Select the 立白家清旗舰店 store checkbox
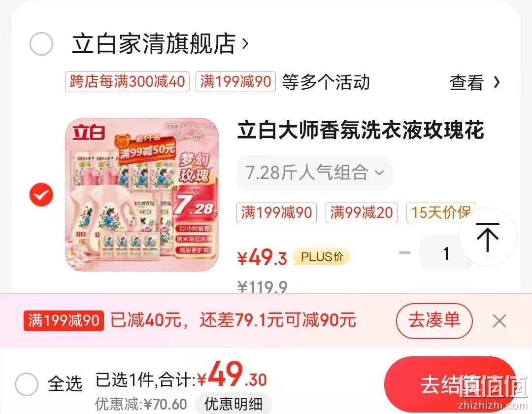Screen dimensions: 532x414 [x=41, y=44]
